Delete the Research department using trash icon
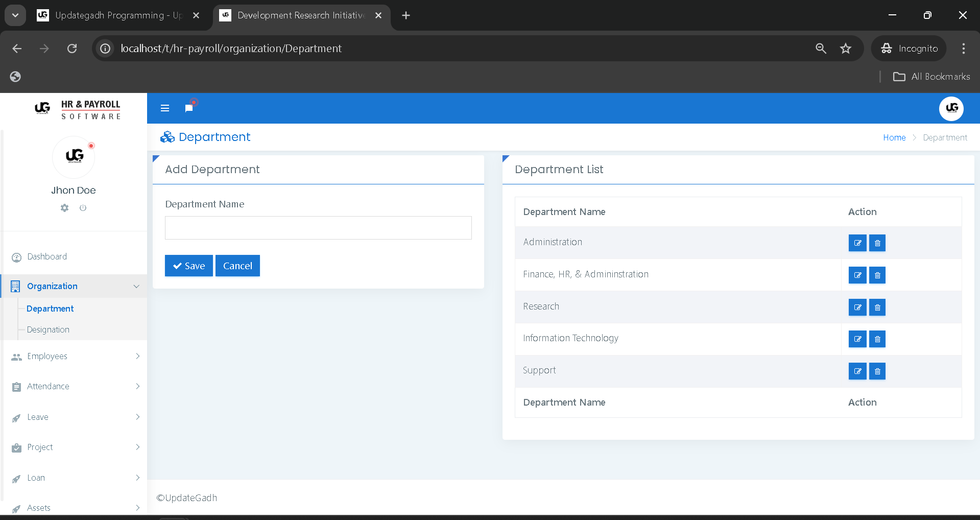Image resolution: width=980 pixels, height=520 pixels. click(877, 308)
